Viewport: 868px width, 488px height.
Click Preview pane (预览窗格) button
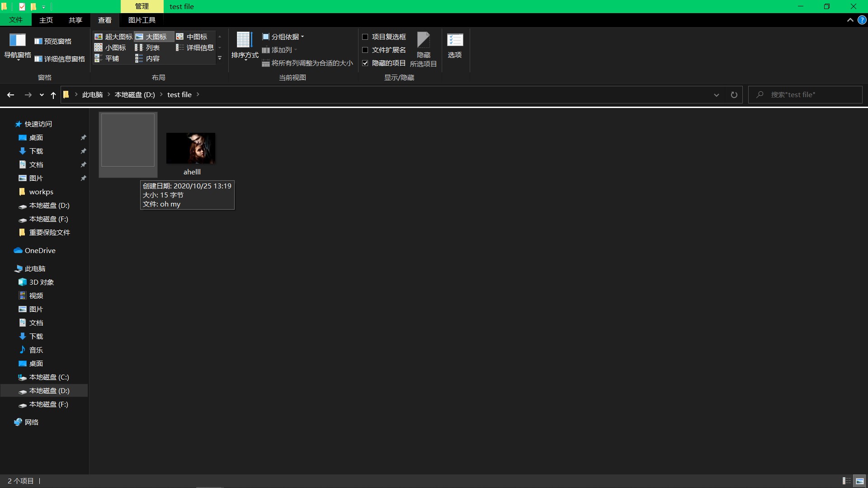[53, 41]
